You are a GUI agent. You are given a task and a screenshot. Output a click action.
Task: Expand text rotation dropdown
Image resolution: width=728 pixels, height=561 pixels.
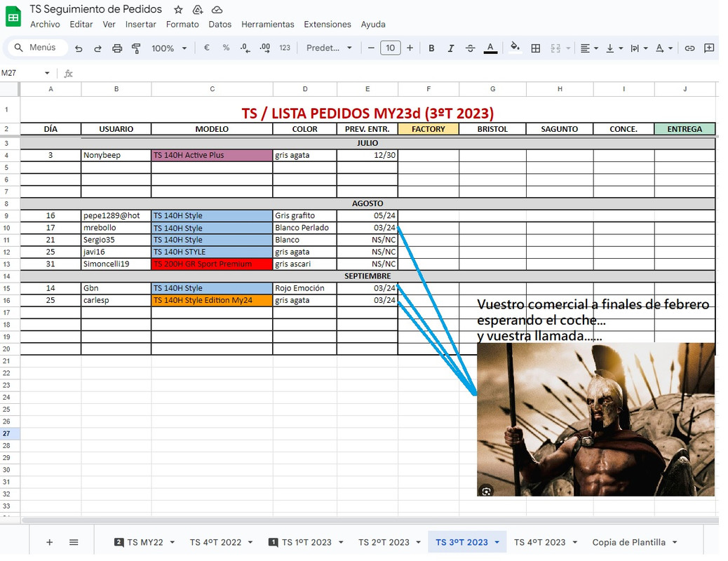tap(670, 48)
